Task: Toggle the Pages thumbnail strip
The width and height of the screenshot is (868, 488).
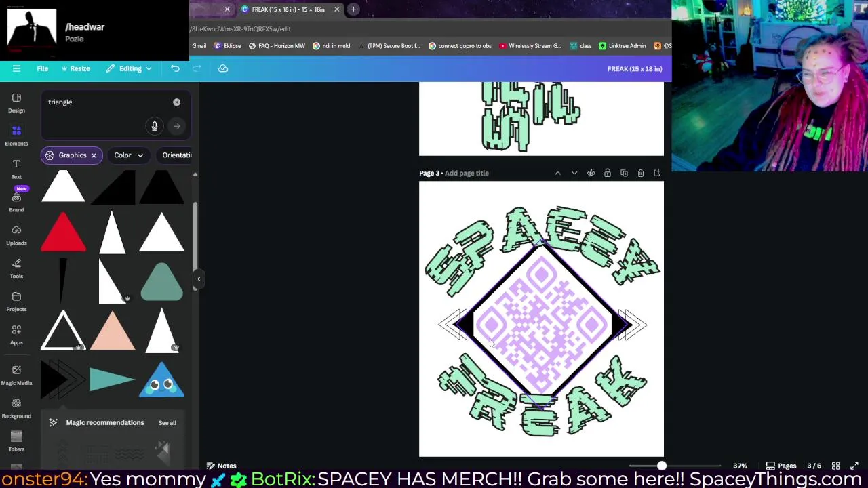Action: 781,466
